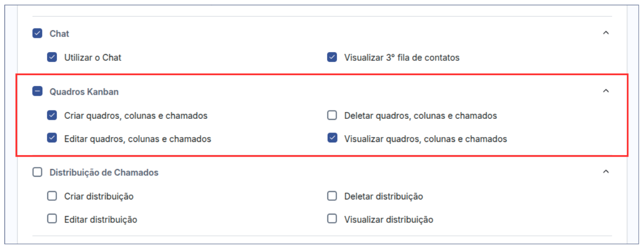Uncheck the 'Utilizar o Chat' checkbox
Image resolution: width=644 pixels, height=249 pixels.
coord(52,57)
